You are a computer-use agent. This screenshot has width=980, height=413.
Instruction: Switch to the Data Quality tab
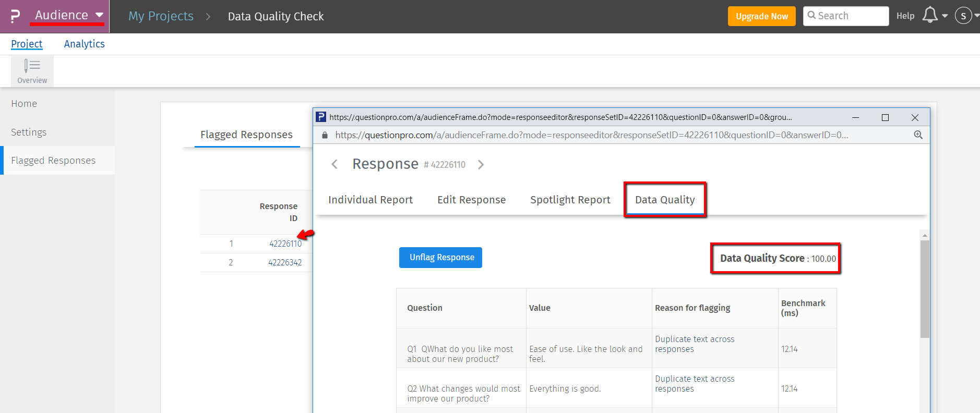pos(665,200)
